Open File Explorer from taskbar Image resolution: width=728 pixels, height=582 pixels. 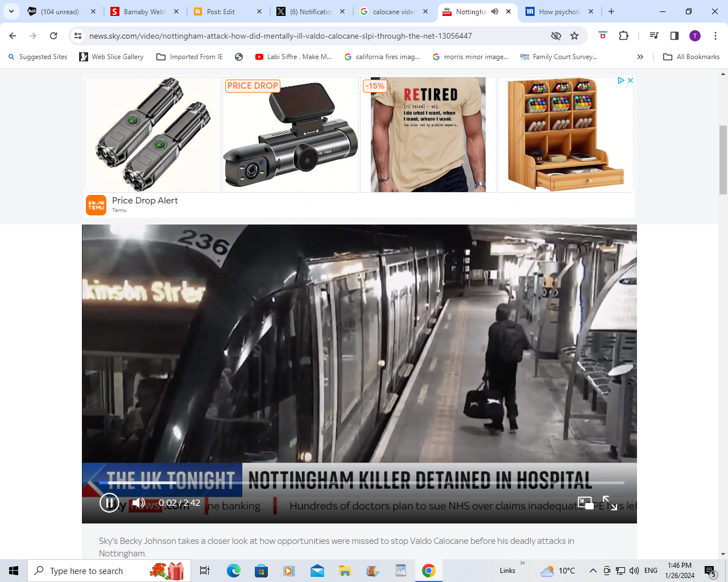tap(345, 571)
